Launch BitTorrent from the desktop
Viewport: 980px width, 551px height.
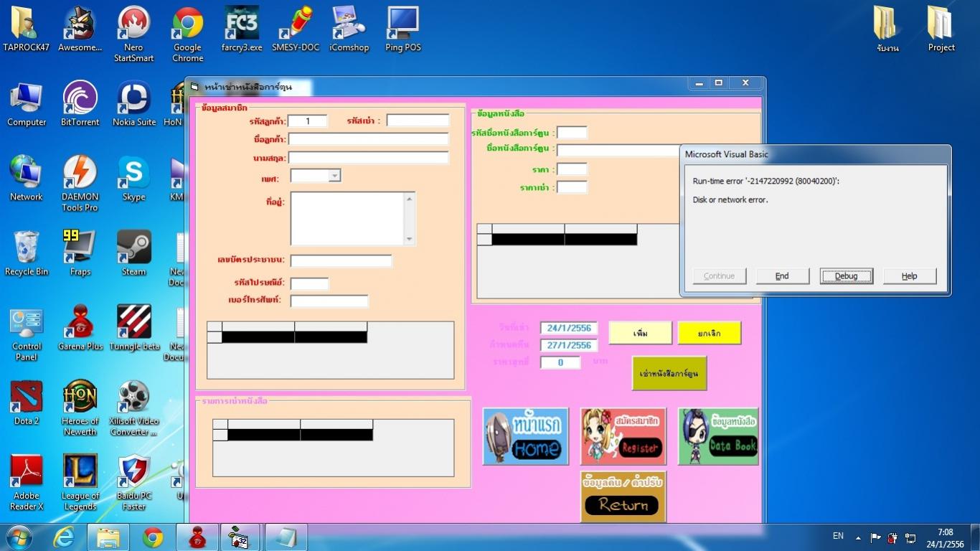[x=80, y=104]
